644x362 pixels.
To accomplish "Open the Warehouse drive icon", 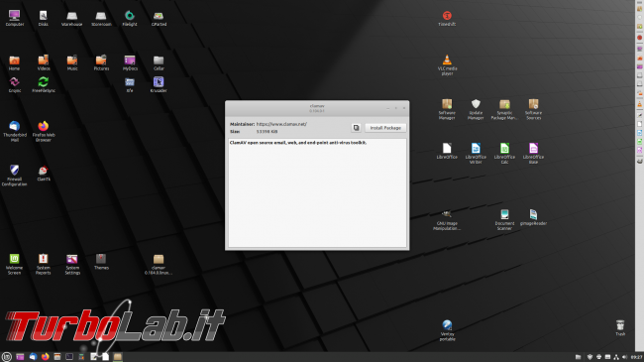I will [72, 18].
